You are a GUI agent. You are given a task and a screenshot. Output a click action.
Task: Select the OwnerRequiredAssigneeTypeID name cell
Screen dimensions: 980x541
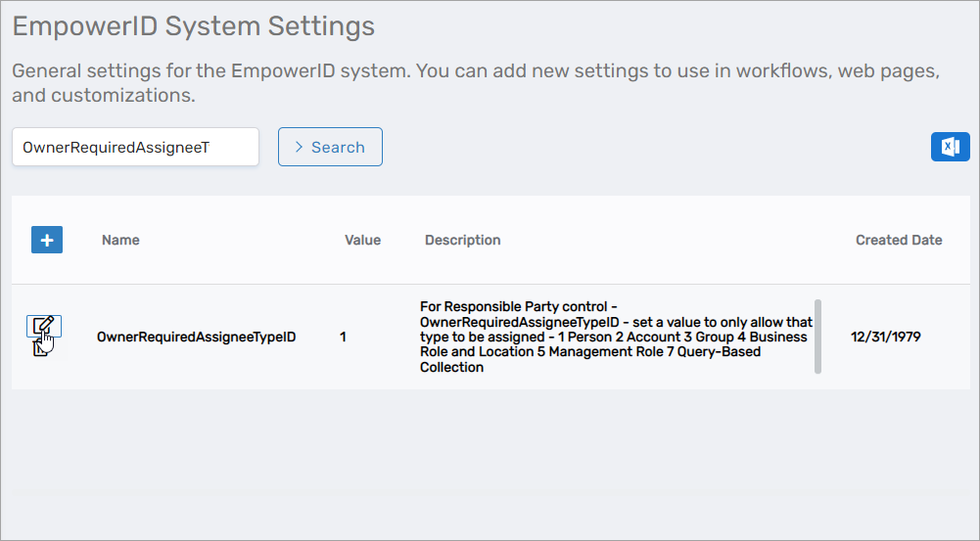pyautogui.click(x=196, y=337)
